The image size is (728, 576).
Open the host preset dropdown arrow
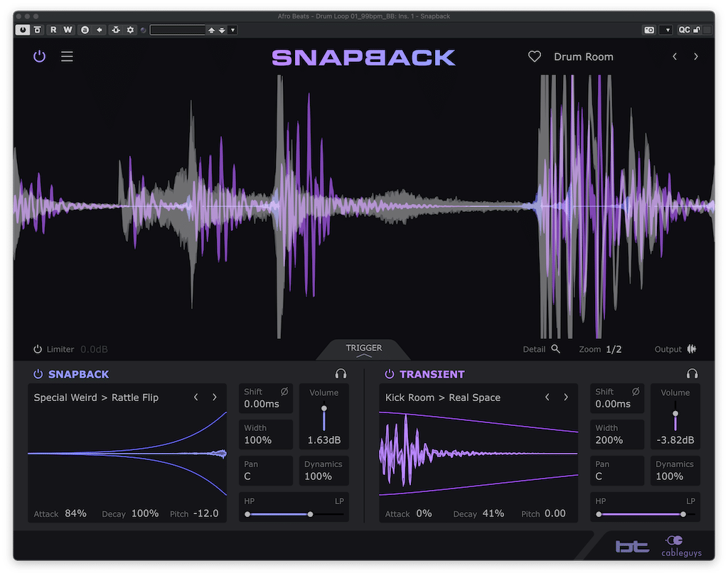click(233, 30)
